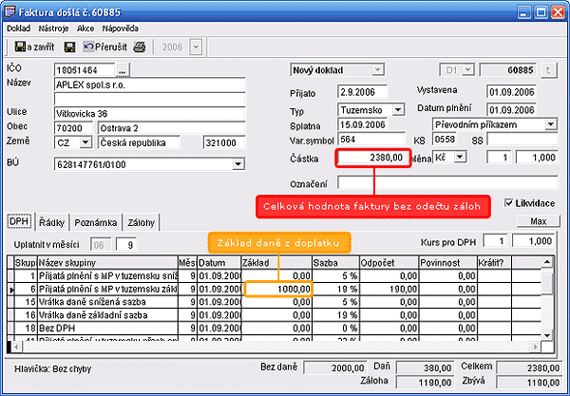Click the Ulice field Vitkovicka 36
This screenshot has width=570, height=396.
(149, 113)
